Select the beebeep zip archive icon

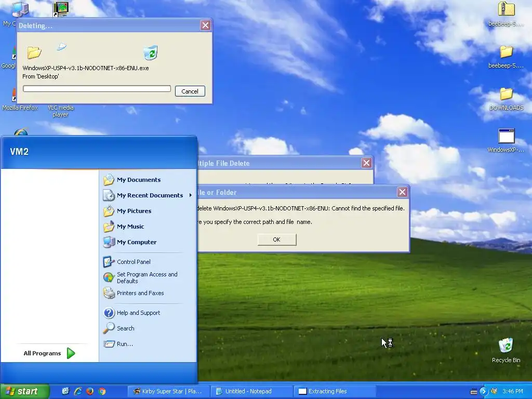coord(506,14)
